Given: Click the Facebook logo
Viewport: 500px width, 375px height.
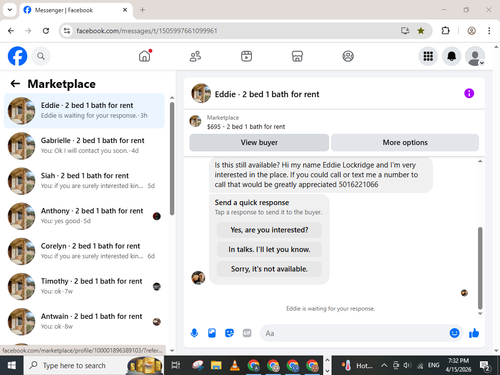Looking at the screenshot, I should (x=17, y=56).
